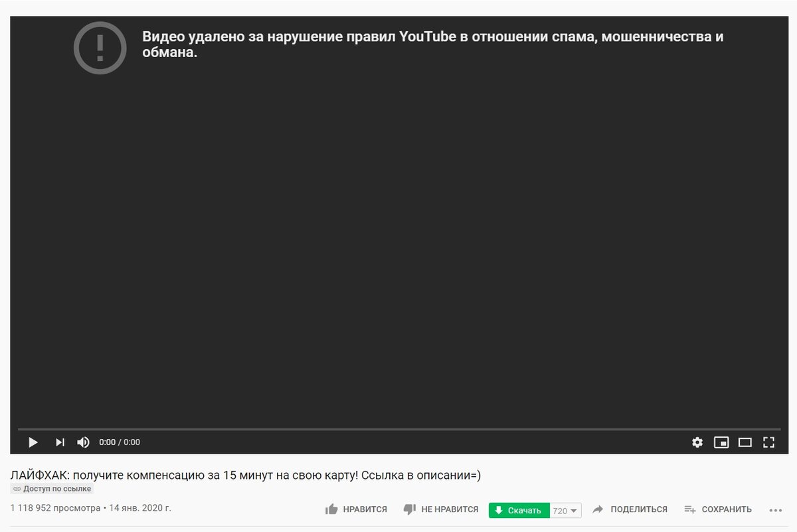797x532 pixels.
Task: Open the 720 quality dropdown
Action: pyautogui.click(x=565, y=510)
